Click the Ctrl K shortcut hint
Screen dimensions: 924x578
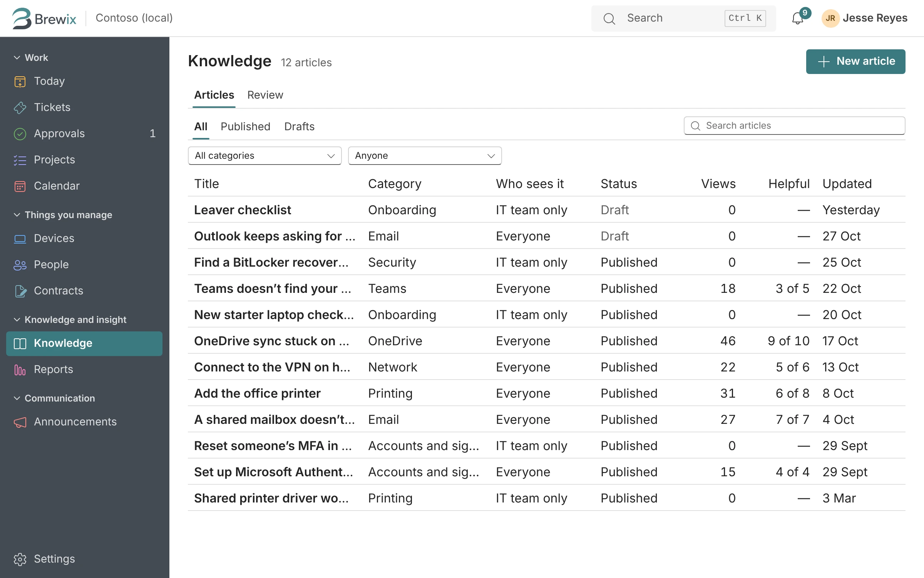coord(745,18)
